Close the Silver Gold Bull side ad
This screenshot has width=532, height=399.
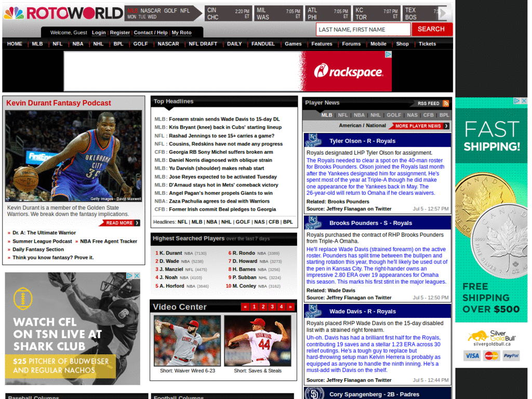point(524,101)
